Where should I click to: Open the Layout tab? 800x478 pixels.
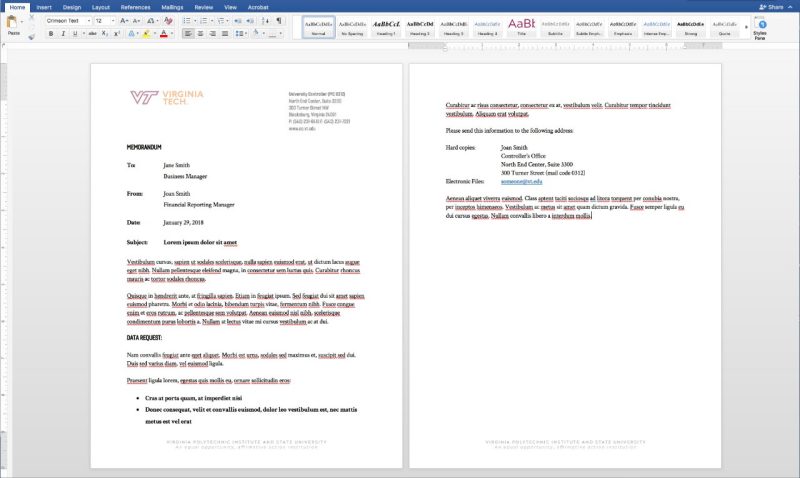coord(101,7)
